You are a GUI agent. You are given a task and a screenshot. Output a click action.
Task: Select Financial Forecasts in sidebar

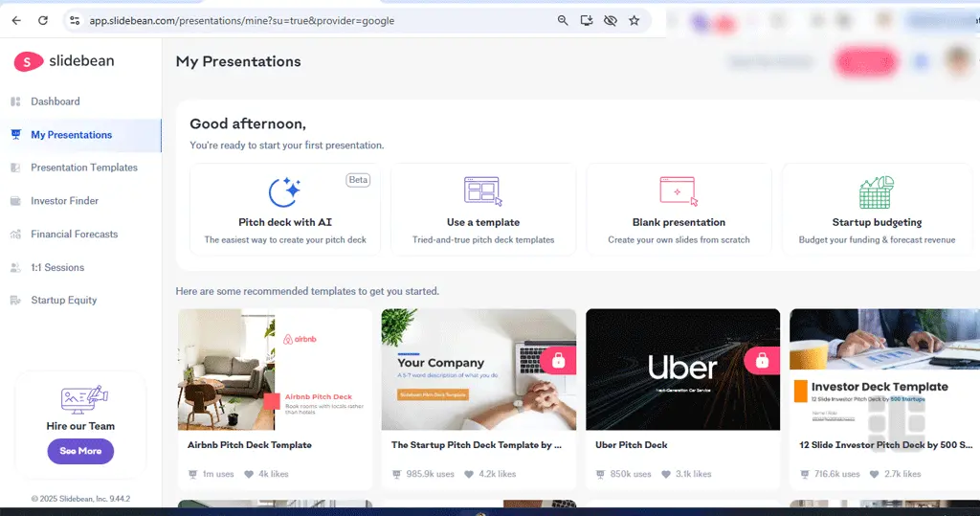coord(74,235)
